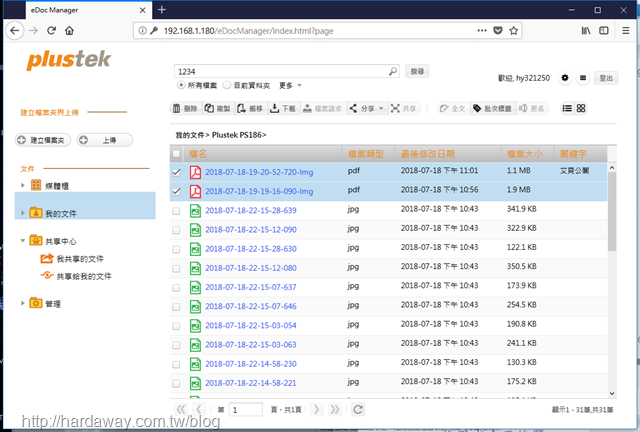Click the browser home button
The height and width of the screenshot is (432, 640).
69,31
